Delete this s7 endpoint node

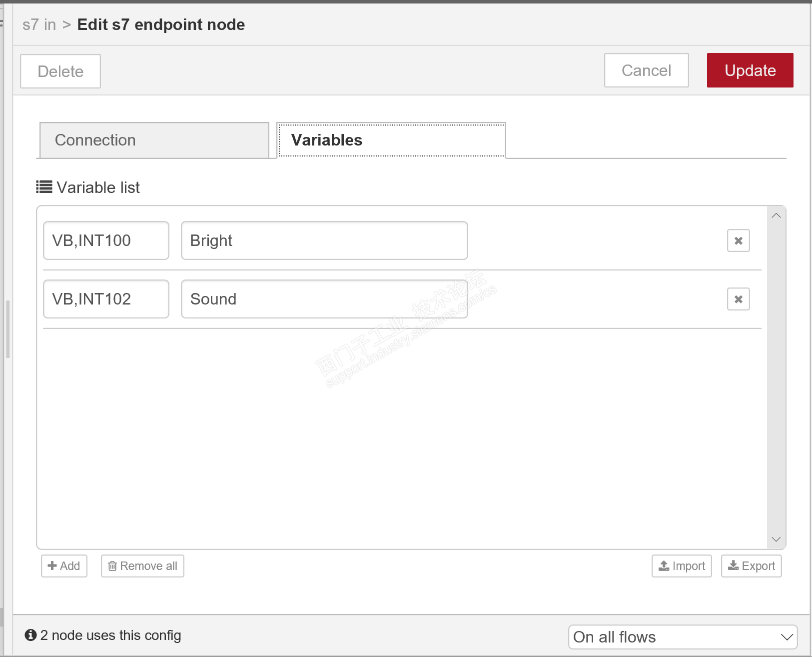60,71
